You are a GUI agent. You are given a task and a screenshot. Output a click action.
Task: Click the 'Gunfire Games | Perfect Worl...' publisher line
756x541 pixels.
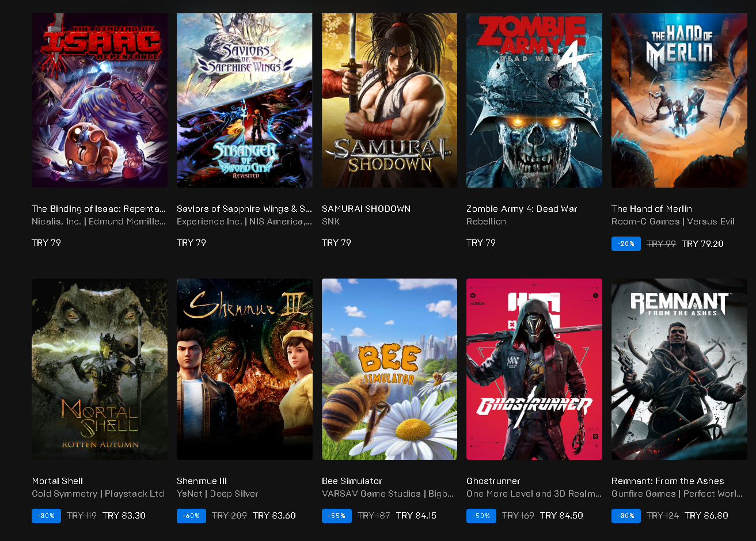coord(677,494)
